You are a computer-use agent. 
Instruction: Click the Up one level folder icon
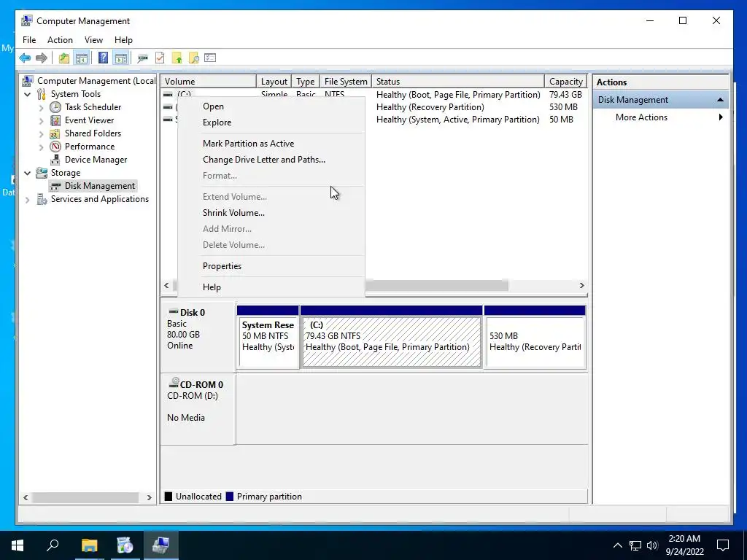pyautogui.click(x=64, y=58)
